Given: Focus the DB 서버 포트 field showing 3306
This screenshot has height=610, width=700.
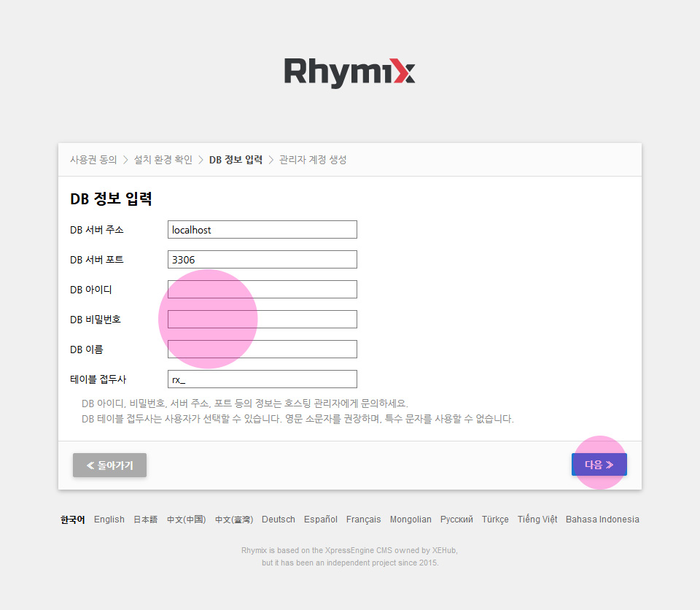Looking at the screenshot, I should click(x=262, y=260).
